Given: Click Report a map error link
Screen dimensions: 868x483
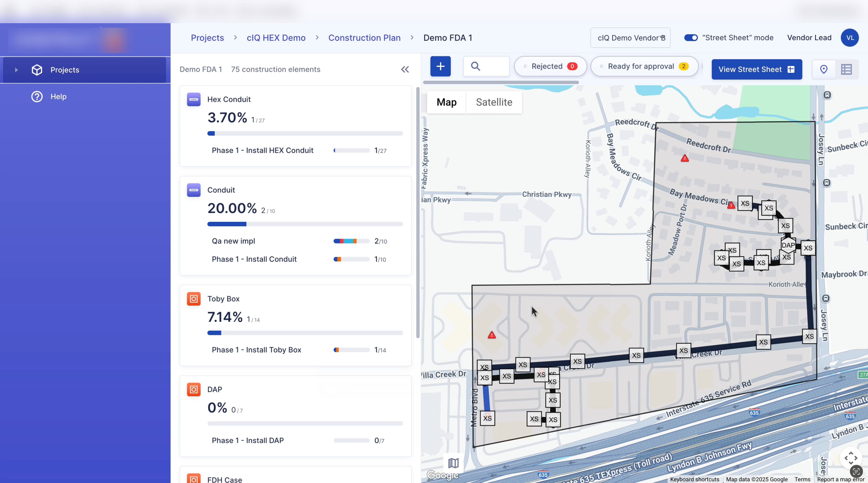Looking at the screenshot, I should click(x=841, y=479).
